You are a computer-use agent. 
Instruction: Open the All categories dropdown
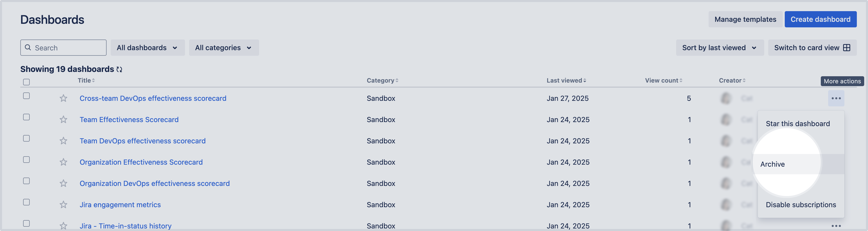(224, 48)
